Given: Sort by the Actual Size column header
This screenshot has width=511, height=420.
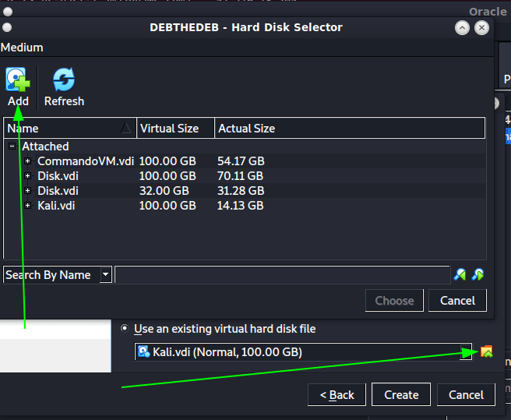Looking at the screenshot, I should [x=246, y=129].
